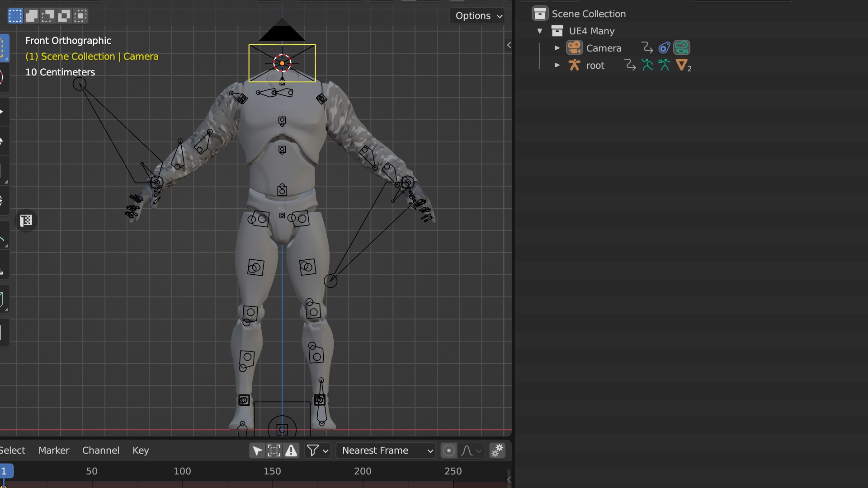The image size is (868, 488).
Task: Click the green camera data icon
Action: (x=681, y=47)
